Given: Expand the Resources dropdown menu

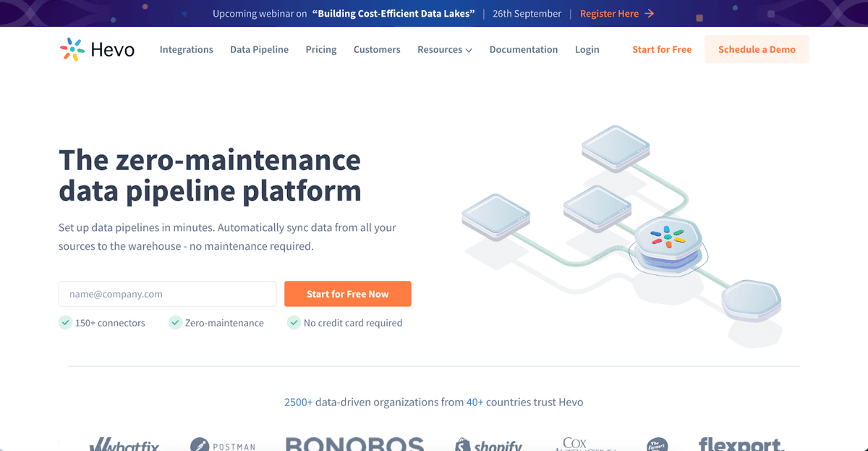Looking at the screenshot, I should pos(444,50).
